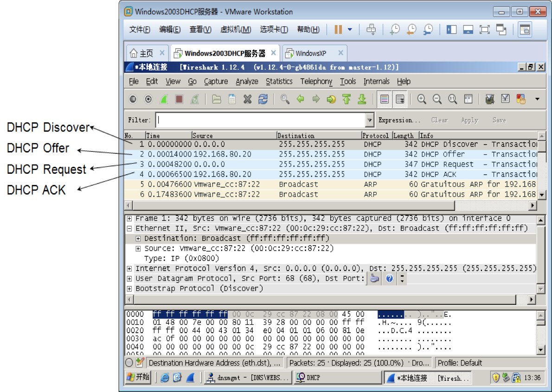Go to a specific packet number icon
Image resolution: width=552 pixels, height=392 pixels.
[x=331, y=100]
